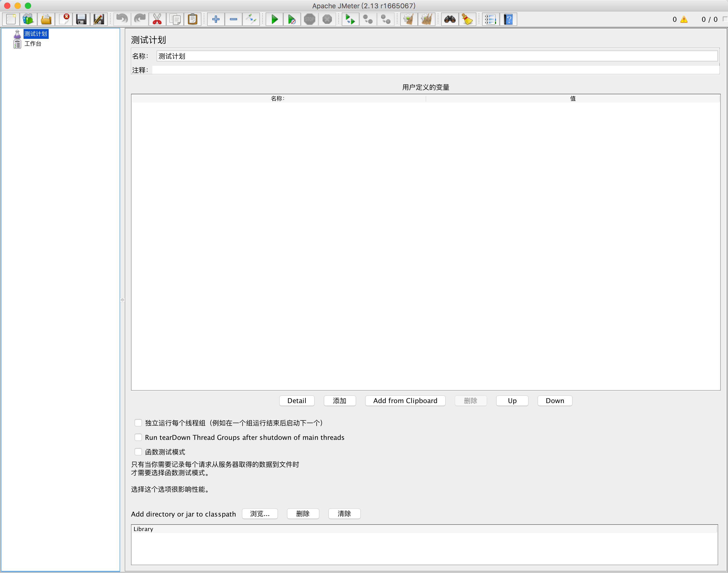Click the Collapse all minus icon
The image size is (728, 573).
(233, 19)
